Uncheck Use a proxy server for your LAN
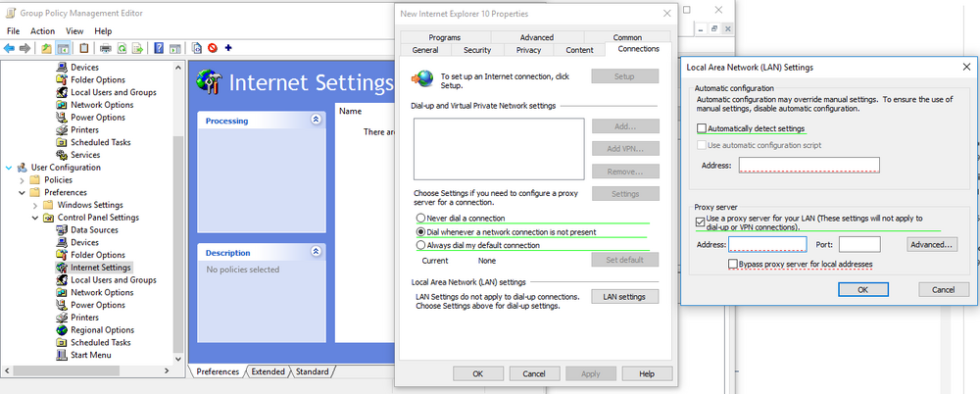Image resolution: width=980 pixels, height=394 pixels. point(700,222)
